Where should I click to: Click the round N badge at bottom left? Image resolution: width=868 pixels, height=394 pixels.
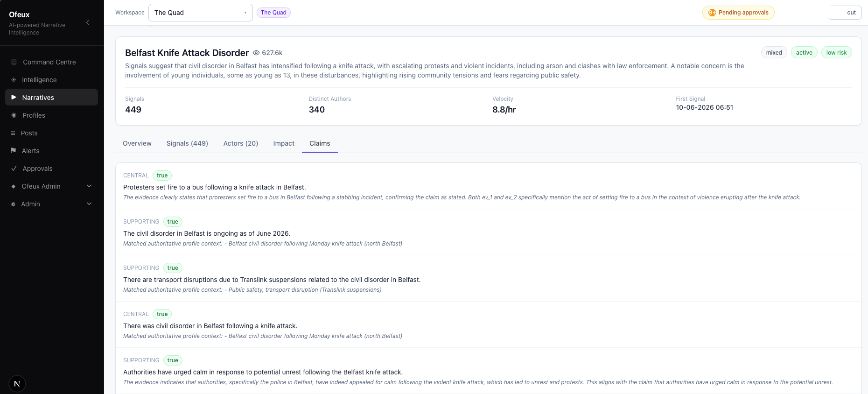pos(17,384)
